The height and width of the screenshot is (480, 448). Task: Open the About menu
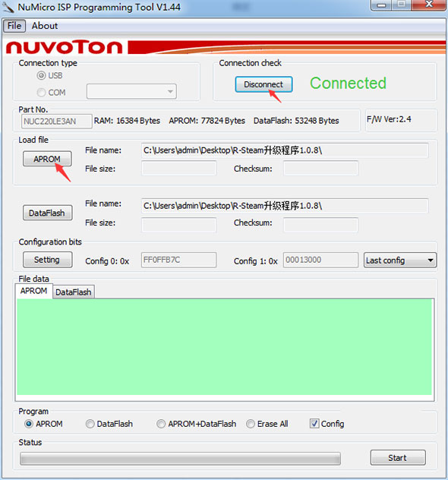45,26
